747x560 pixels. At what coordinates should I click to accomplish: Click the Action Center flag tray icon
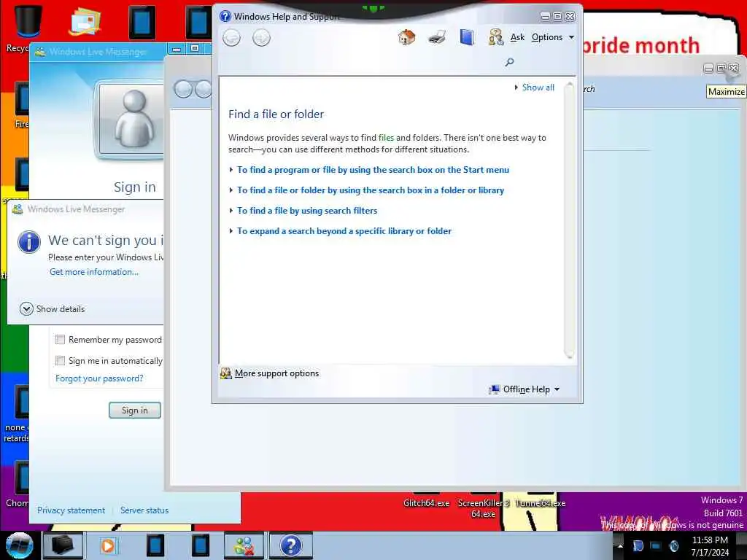tap(638, 545)
